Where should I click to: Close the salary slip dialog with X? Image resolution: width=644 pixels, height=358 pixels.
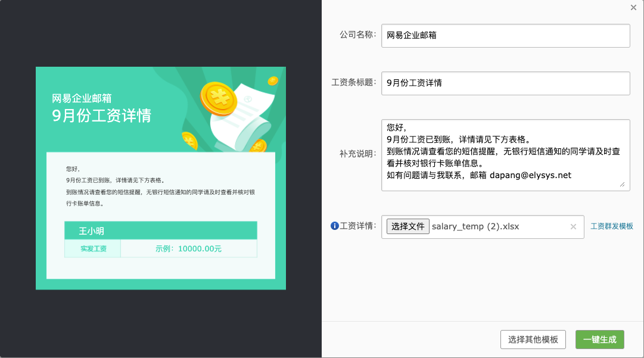point(633,7)
